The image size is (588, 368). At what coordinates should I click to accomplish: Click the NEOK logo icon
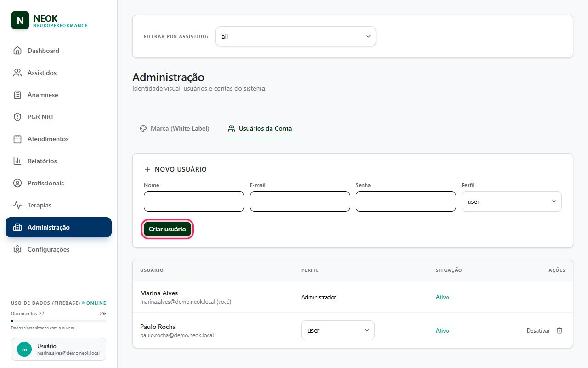pyautogui.click(x=20, y=21)
